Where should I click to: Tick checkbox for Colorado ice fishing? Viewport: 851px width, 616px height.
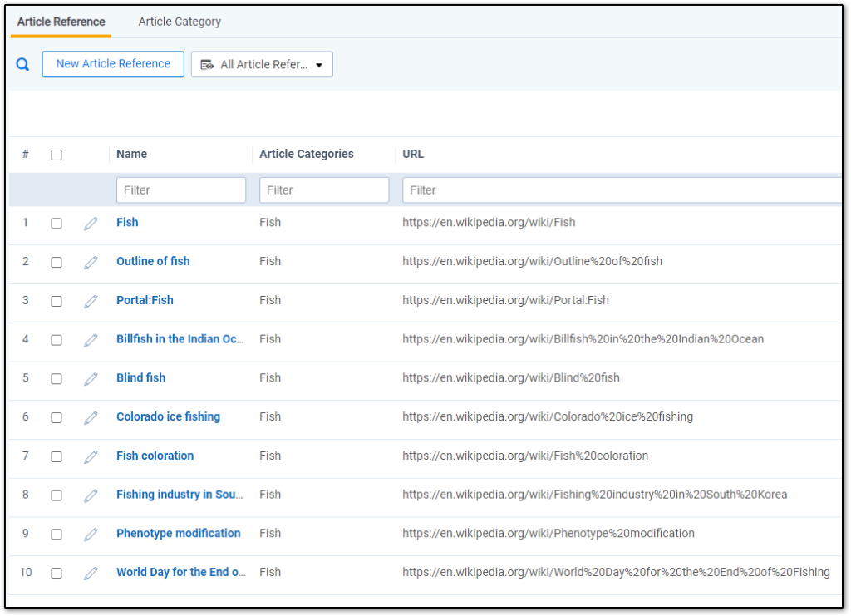tap(57, 417)
